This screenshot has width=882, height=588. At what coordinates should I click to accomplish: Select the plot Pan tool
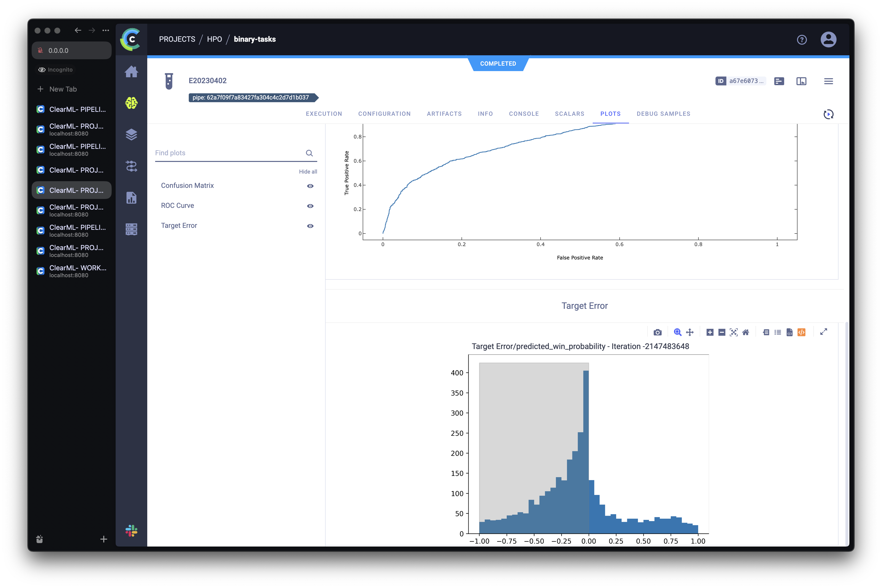point(690,332)
